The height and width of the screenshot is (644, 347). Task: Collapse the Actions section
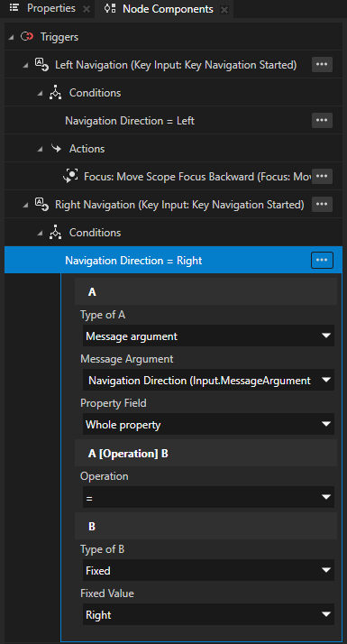coord(40,149)
